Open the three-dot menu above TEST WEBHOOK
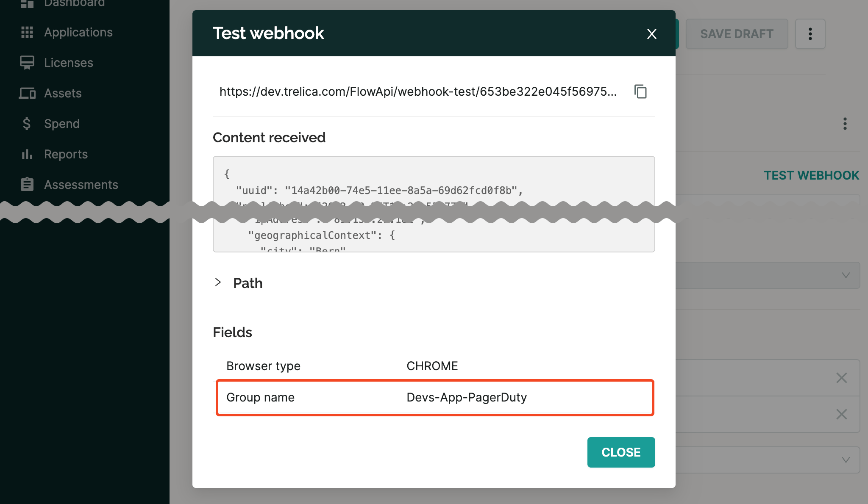Screen dimensions: 868x504 (845, 124)
